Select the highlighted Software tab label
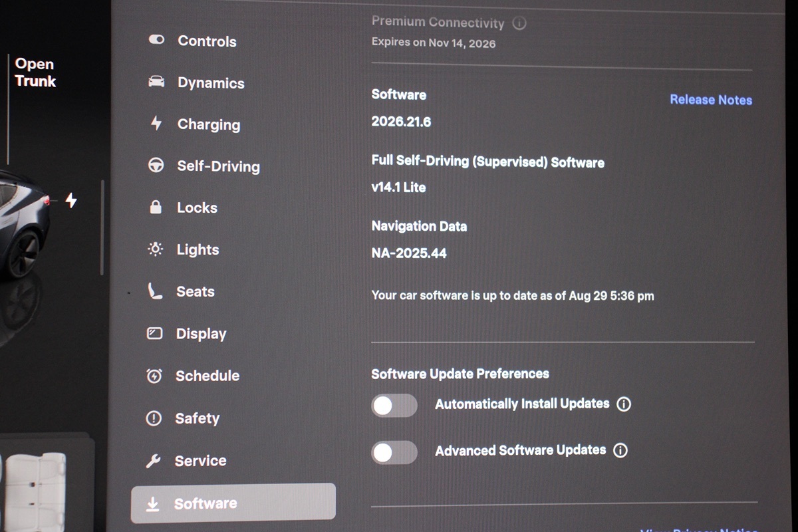The width and height of the screenshot is (798, 532). click(205, 504)
